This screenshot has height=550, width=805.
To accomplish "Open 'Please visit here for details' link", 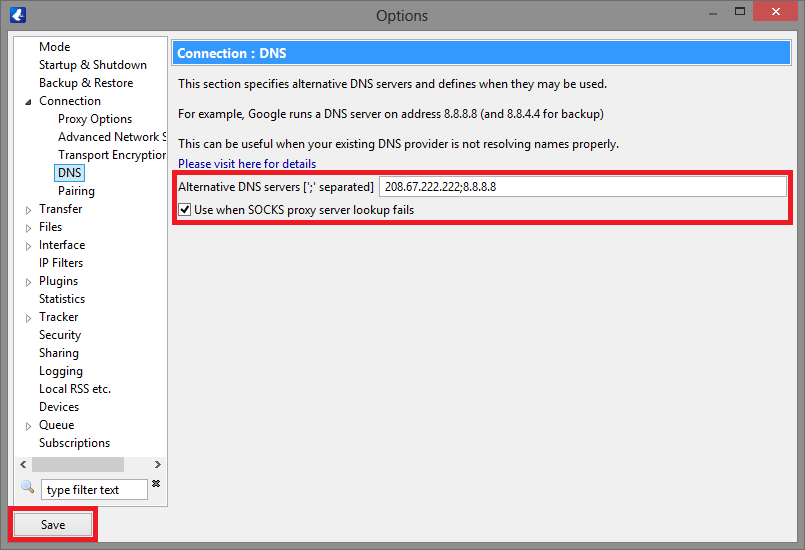I will 247,164.
